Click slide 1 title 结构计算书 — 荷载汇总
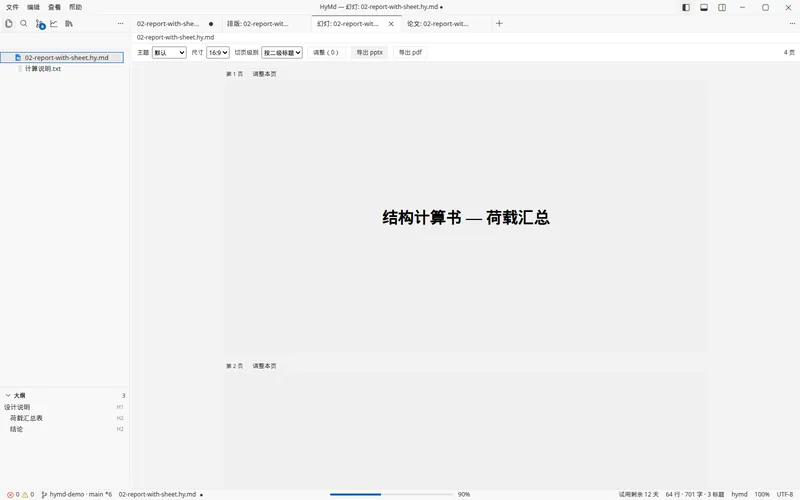This screenshot has height=500, width=800. pyautogui.click(x=466, y=217)
